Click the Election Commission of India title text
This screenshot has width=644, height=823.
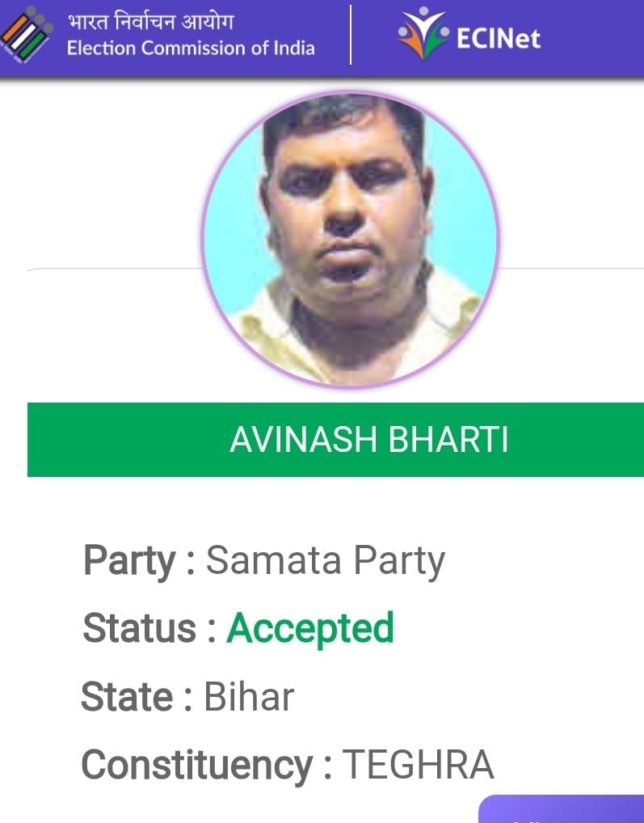click(x=191, y=49)
